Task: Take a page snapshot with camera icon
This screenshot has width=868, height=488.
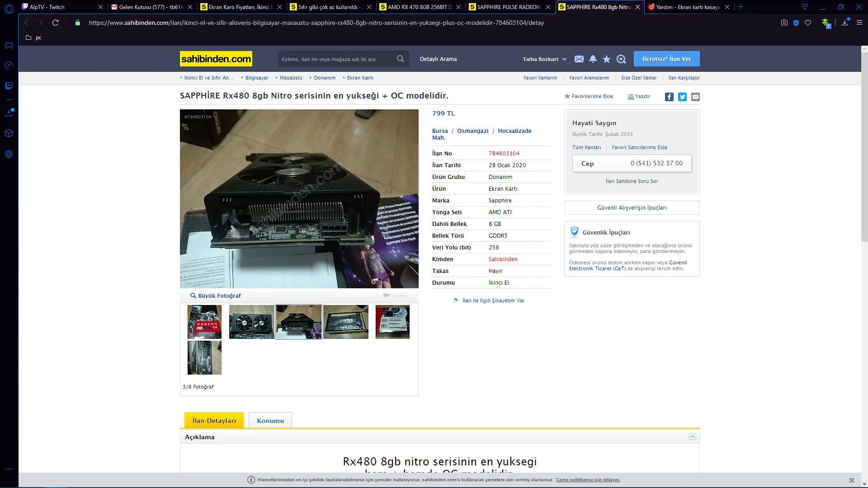Action: point(784,23)
